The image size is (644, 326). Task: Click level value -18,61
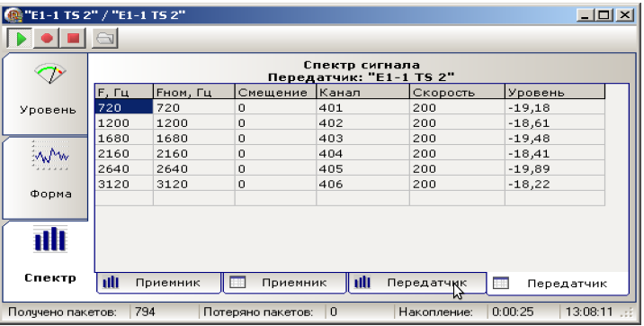pos(554,122)
